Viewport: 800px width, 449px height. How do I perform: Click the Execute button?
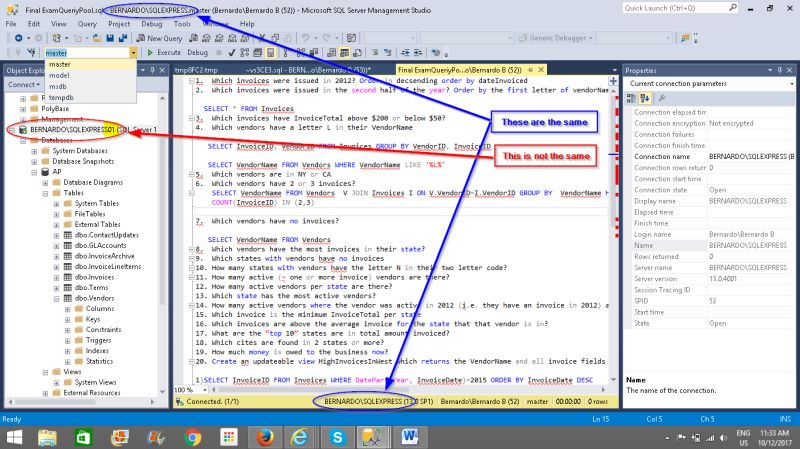(x=164, y=53)
